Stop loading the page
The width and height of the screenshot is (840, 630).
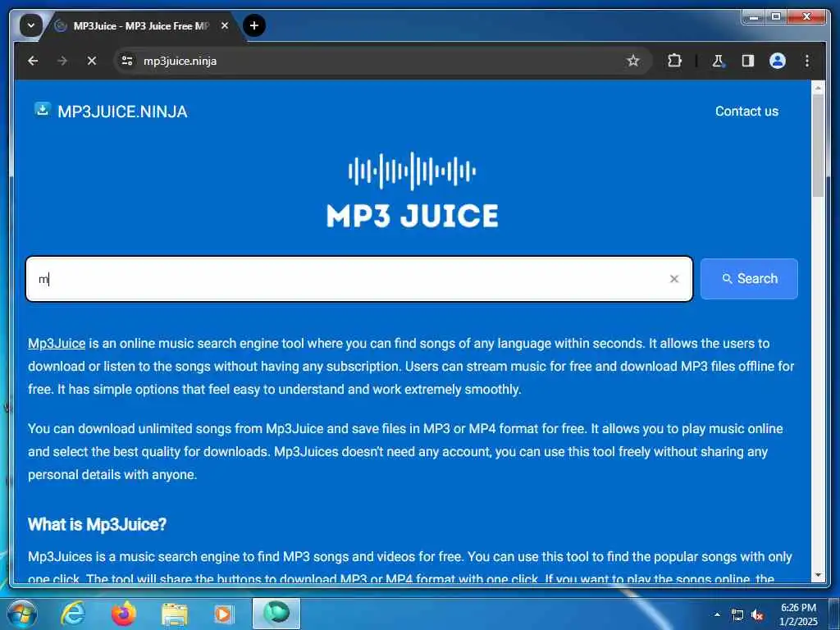pyautogui.click(x=92, y=61)
